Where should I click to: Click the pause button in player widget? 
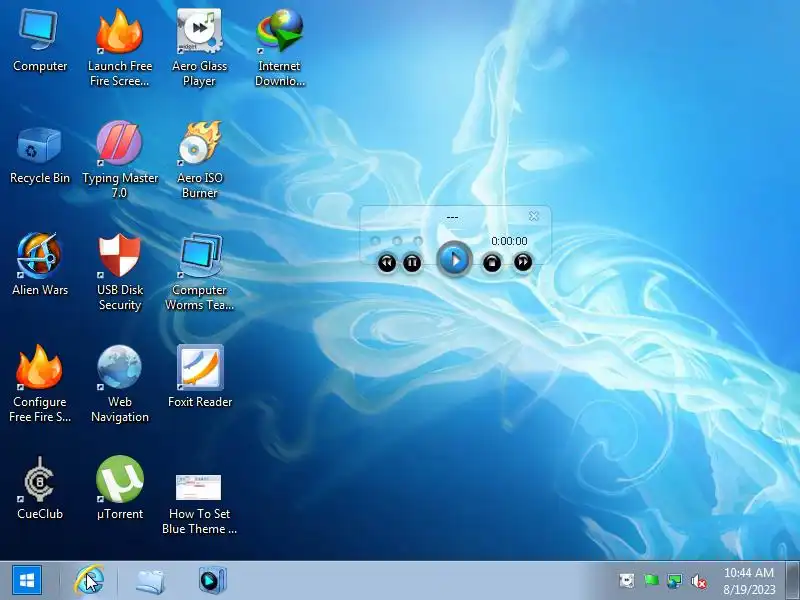click(x=412, y=263)
